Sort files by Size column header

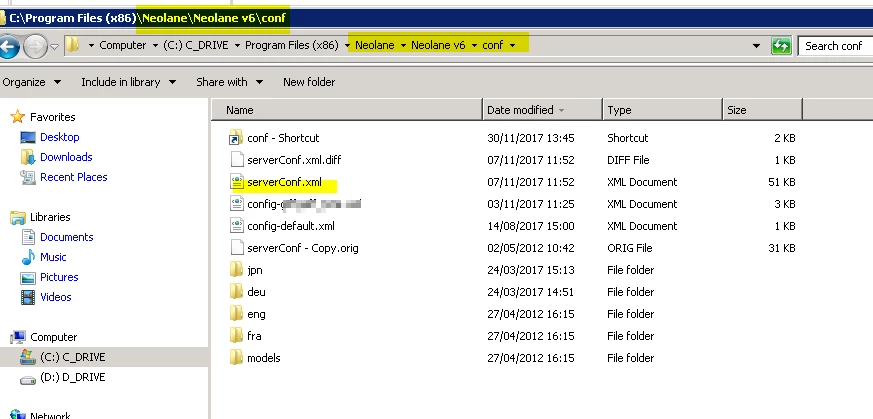click(x=762, y=110)
